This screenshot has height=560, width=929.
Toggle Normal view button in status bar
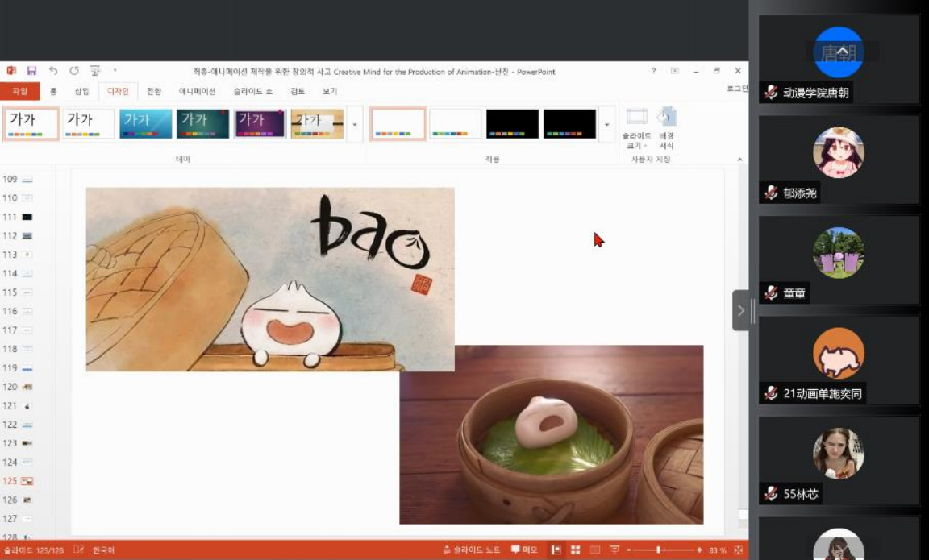click(x=556, y=550)
